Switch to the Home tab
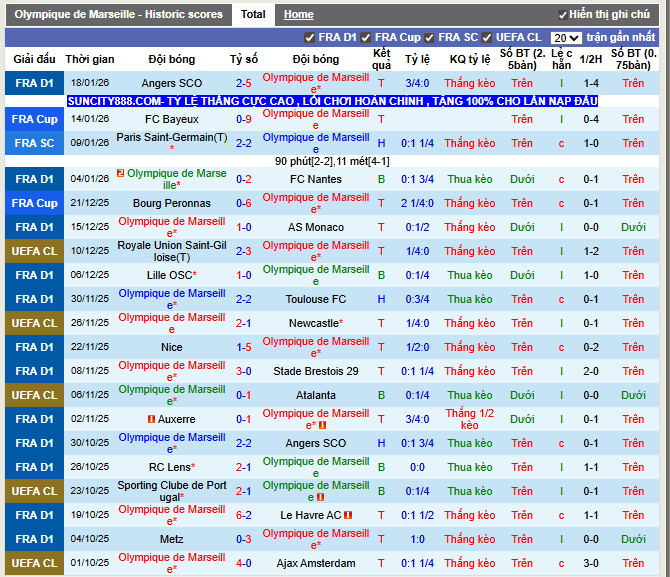The image size is (670, 577). click(x=299, y=15)
